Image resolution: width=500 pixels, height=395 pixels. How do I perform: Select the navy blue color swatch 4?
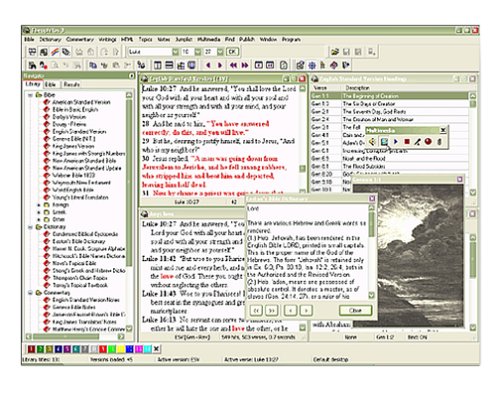[58, 349]
